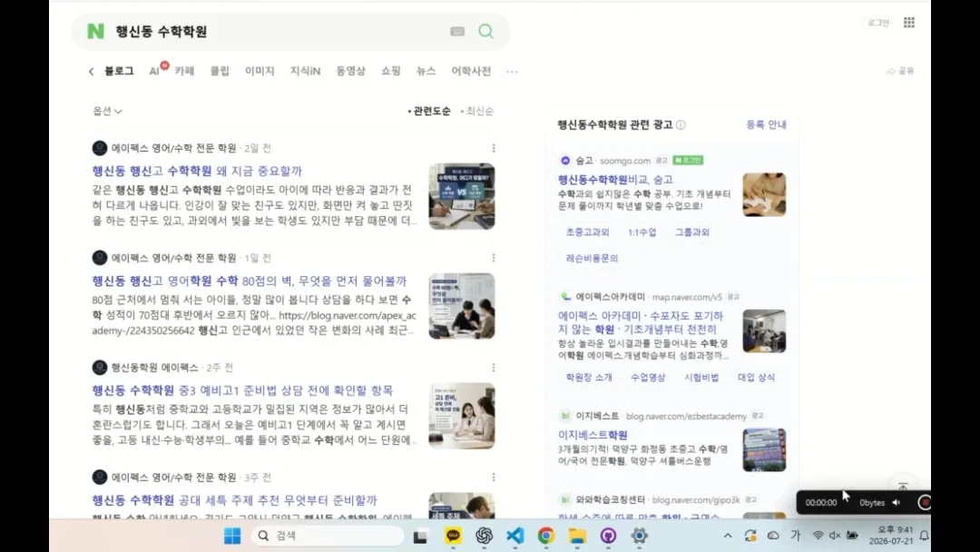Click the Wi-Fi tray icon
This screenshot has height=552, width=980.
[818, 535]
